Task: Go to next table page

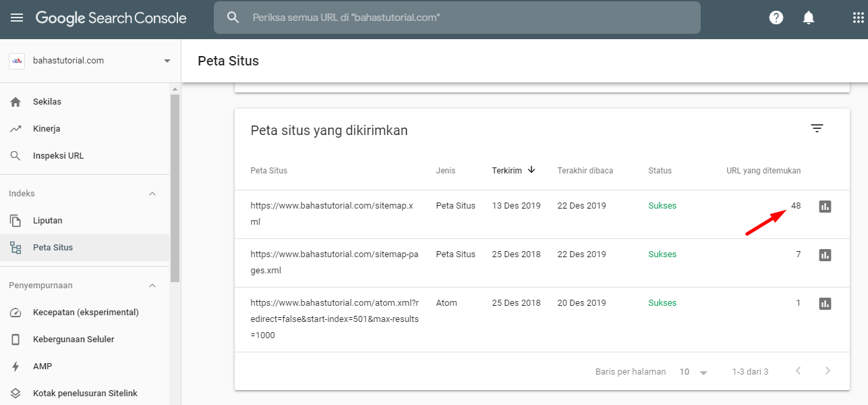Action: tap(828, 371)
